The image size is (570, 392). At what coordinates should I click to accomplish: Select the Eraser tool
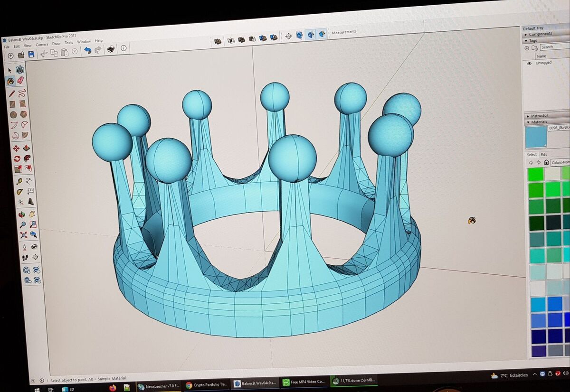(x=20, y=81)
